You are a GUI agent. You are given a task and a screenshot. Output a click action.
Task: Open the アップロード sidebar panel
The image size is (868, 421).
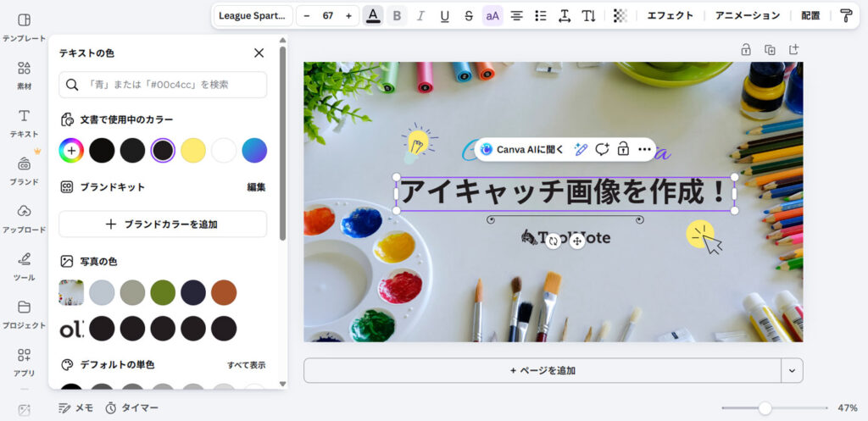[24, 219]
